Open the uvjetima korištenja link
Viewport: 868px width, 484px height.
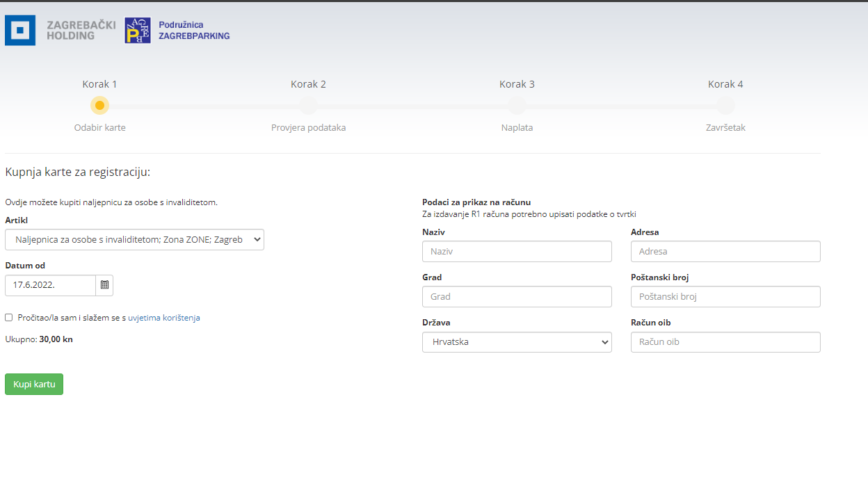(164, 318)
